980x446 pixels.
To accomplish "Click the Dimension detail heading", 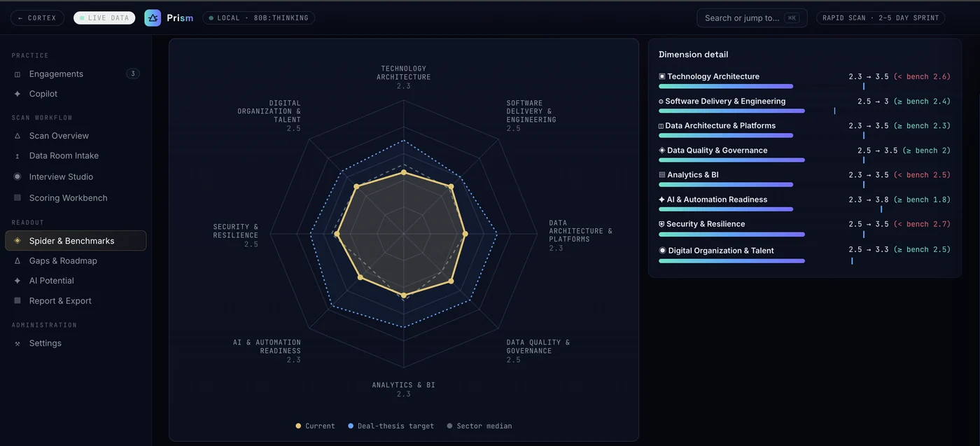I will (x=693, y=55).
